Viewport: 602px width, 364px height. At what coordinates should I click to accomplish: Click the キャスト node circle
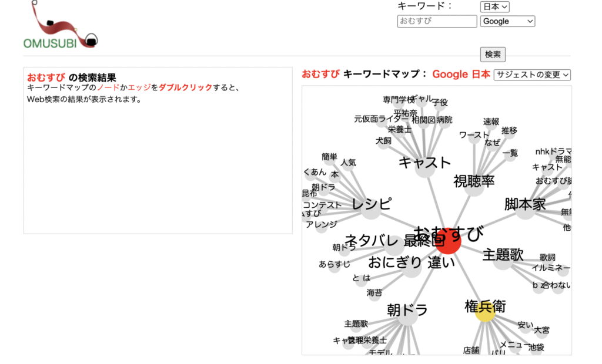[424, 168]
